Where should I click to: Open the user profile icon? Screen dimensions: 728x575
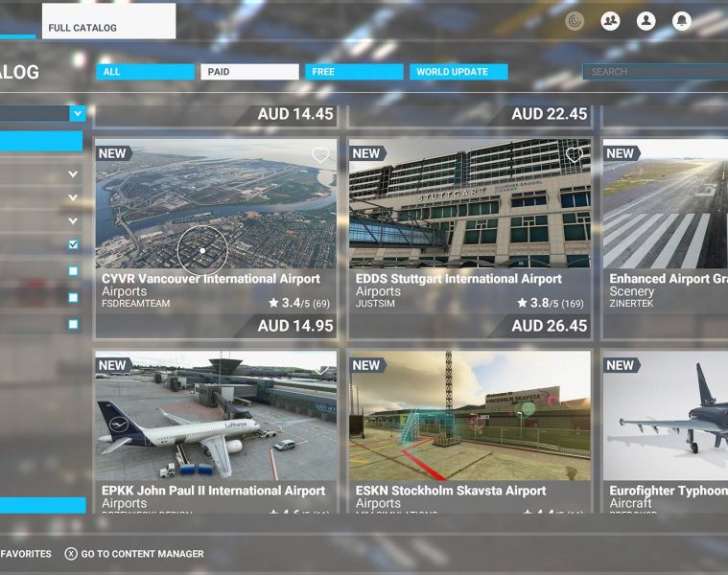(646, 21)
